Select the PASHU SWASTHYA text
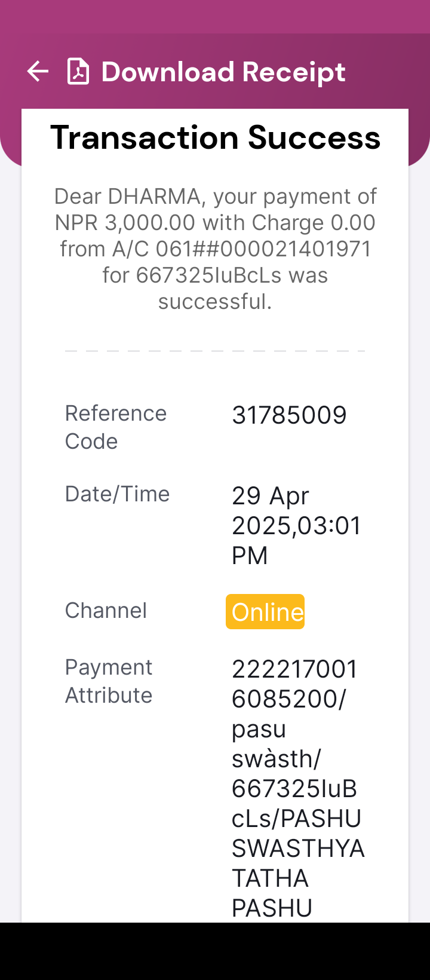Viewport: 430px width, 980px height. tap(298, 834)
